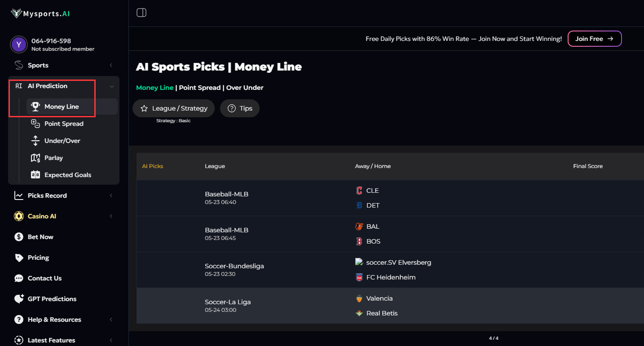644x346 pixels.
Task: Open the Point Spread sidebar item
Action: pyautogui.click(x=72, y=124)
